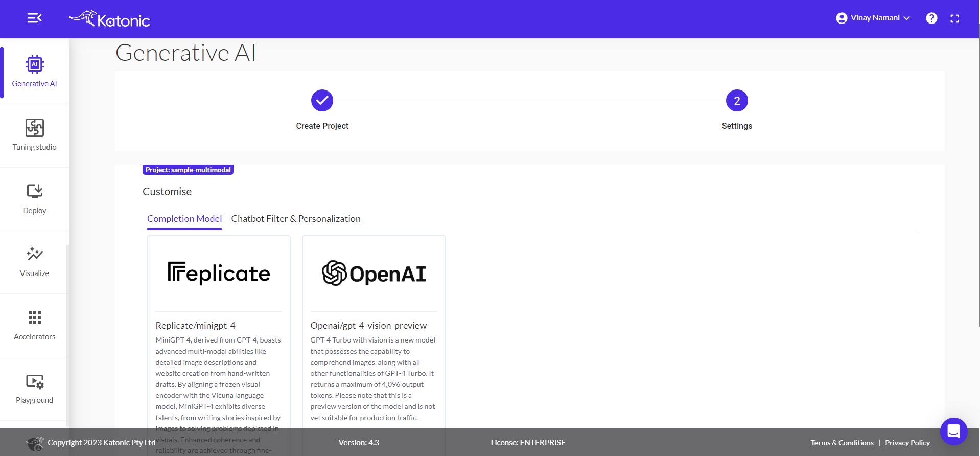The image size is (980, 456).
Task: Open the Terms & Conditions link
Action: coord(842,443)
